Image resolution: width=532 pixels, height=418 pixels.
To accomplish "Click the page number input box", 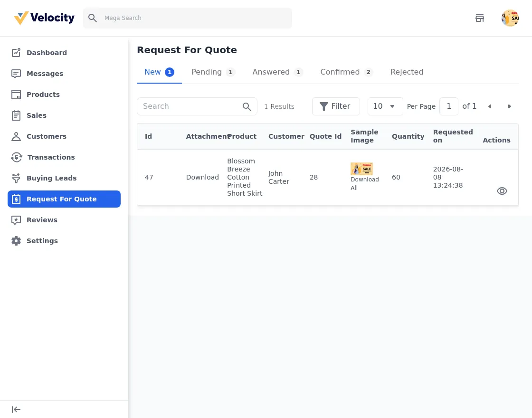I will pos(448,106).
